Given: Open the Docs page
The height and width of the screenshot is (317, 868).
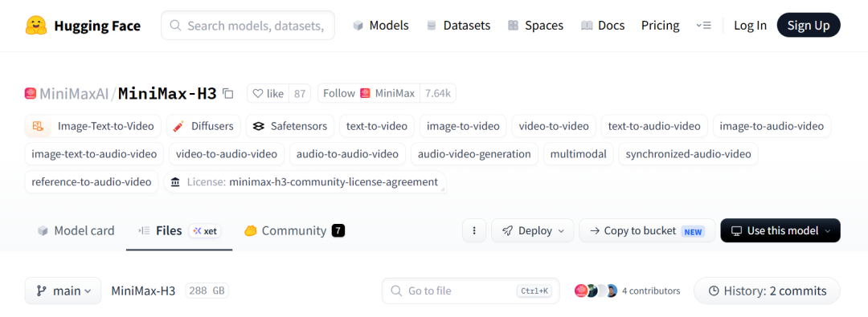Looking at the screenshot, I should pos(603,26).
